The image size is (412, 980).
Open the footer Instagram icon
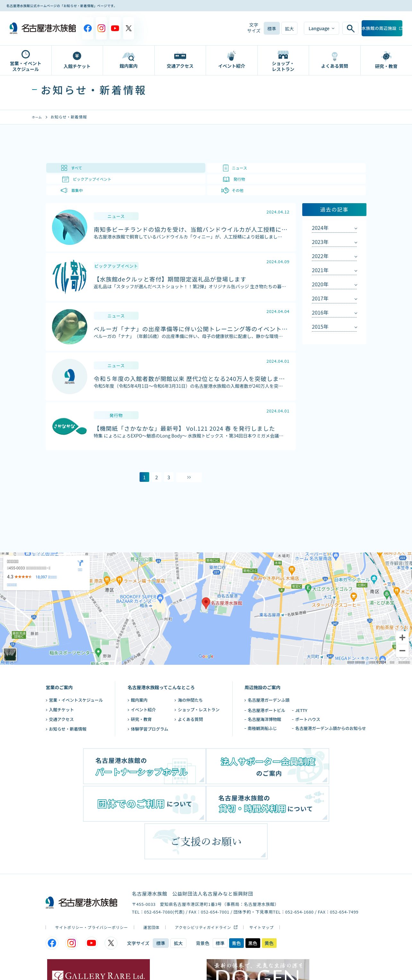click(72, 943)
